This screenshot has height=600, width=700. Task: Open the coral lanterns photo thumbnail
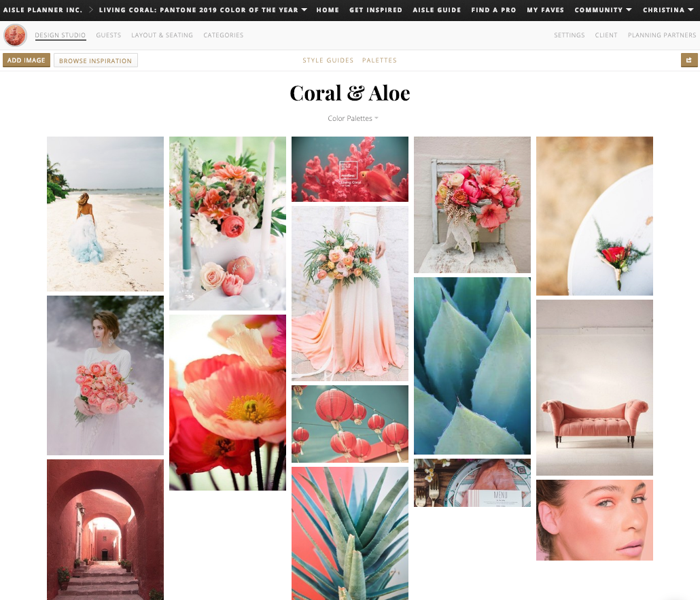(x=349, y=423)
